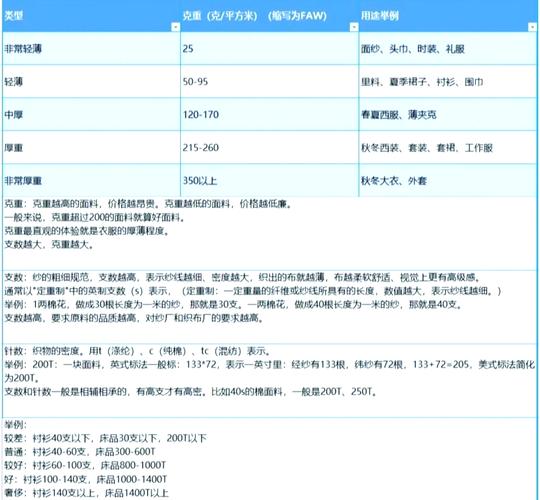Image resolution: width=540 pixels, height=500 pixels.
Task: Click the line 一般来说，克重超过200的面料
Action: click(95, 217)
